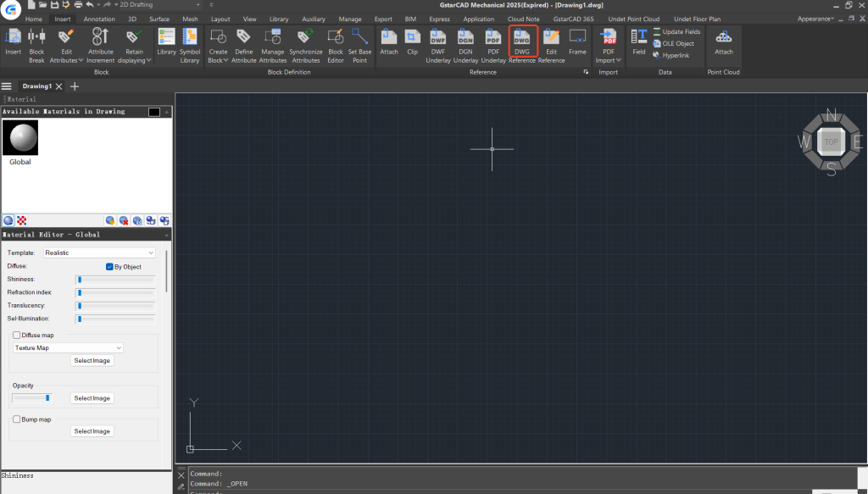Switch to the Home ribbon tab

click(x=33, y=19)
